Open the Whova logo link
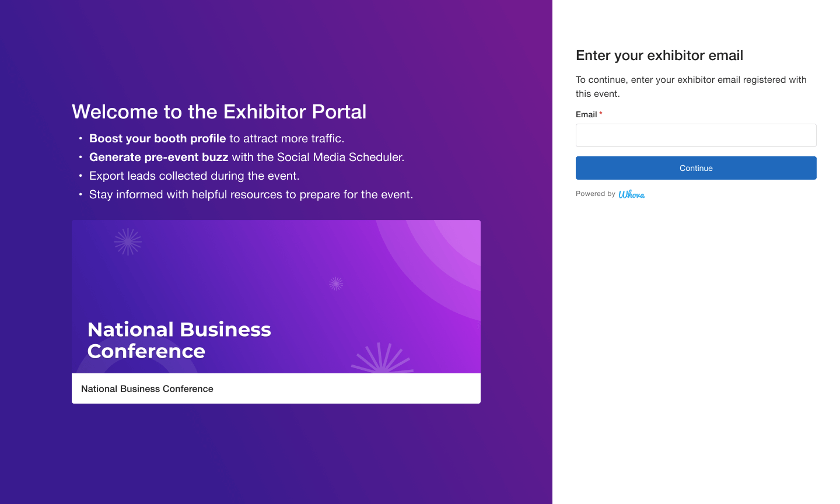Image resolution: width=840 pixels, height=504 pixels. tap(632, 194)
